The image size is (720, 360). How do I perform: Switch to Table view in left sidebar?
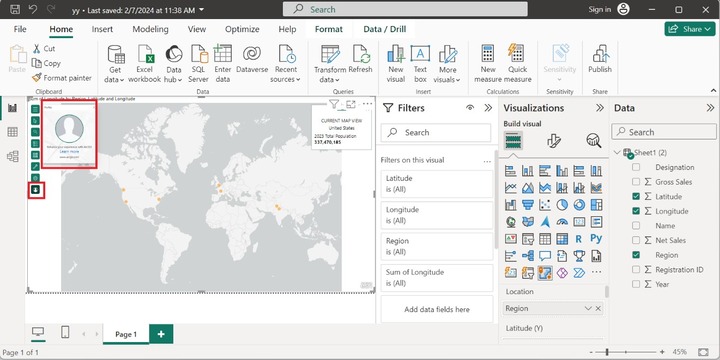click(13, 132)
